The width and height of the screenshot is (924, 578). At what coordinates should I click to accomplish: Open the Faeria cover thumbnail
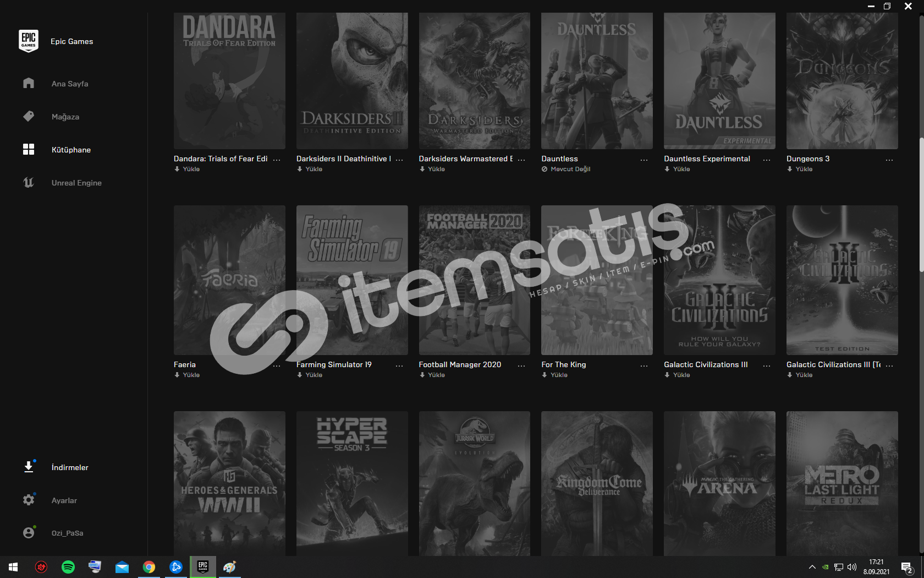point(229,280)
